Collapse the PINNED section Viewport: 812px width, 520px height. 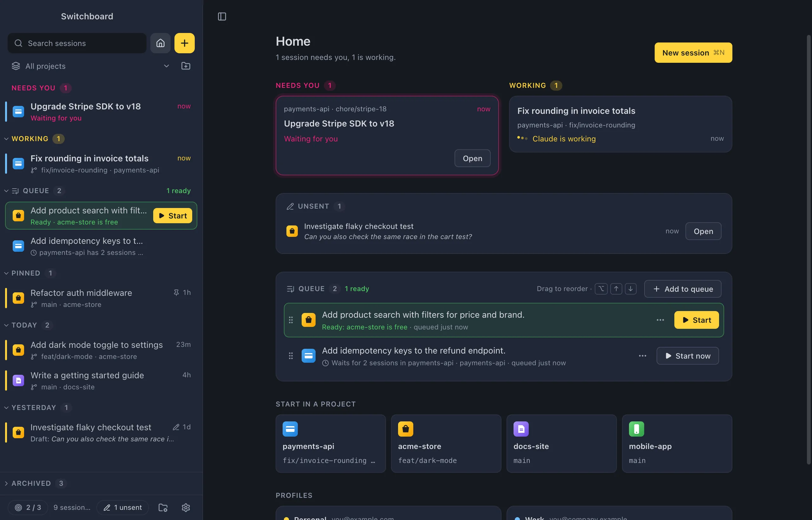pyautogui.click(x=6, y=273)
